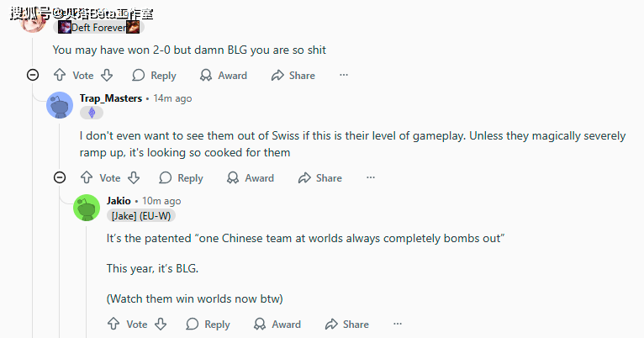Downvote Trap_Masters' comment
Screen dimensions: 644x338
coord(134,178)
